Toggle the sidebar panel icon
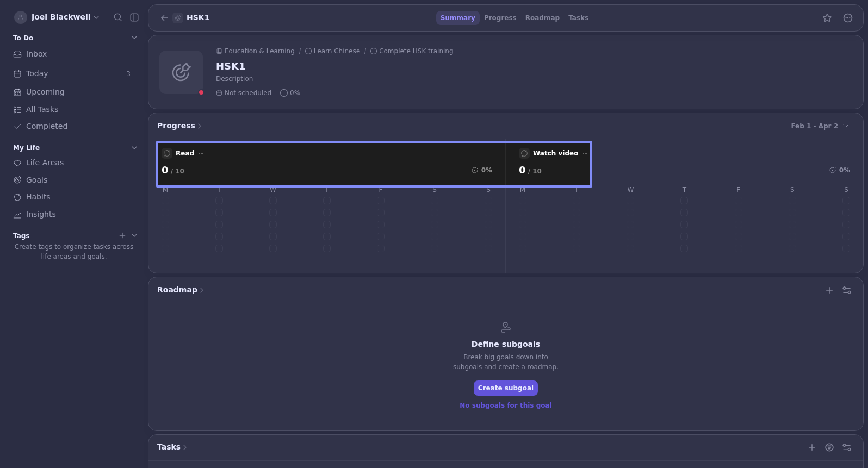Image resolution: width=868 pixels, height=468 pixels. point(134,17)
